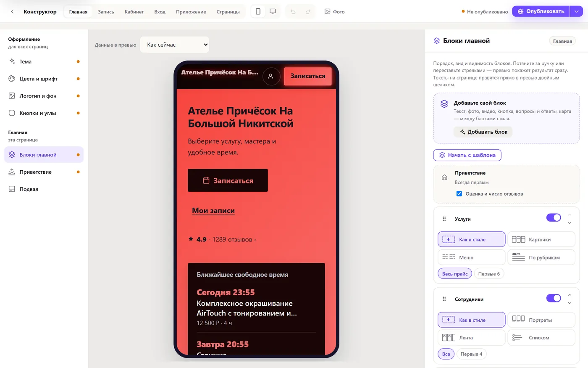Open the arrow next to Опубликовать
Screen dimensions: 588x368
(x=576, y=11)
